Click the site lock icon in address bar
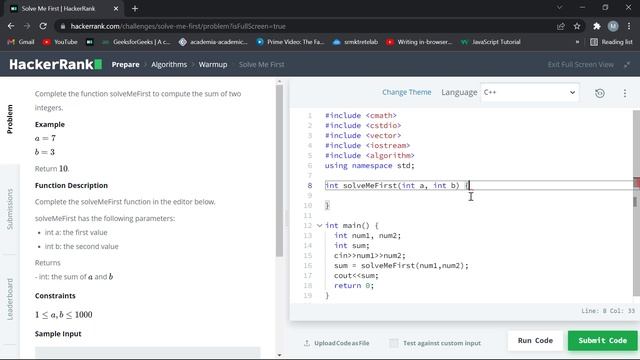Viewport: 640px width, 360px height. 62,26
